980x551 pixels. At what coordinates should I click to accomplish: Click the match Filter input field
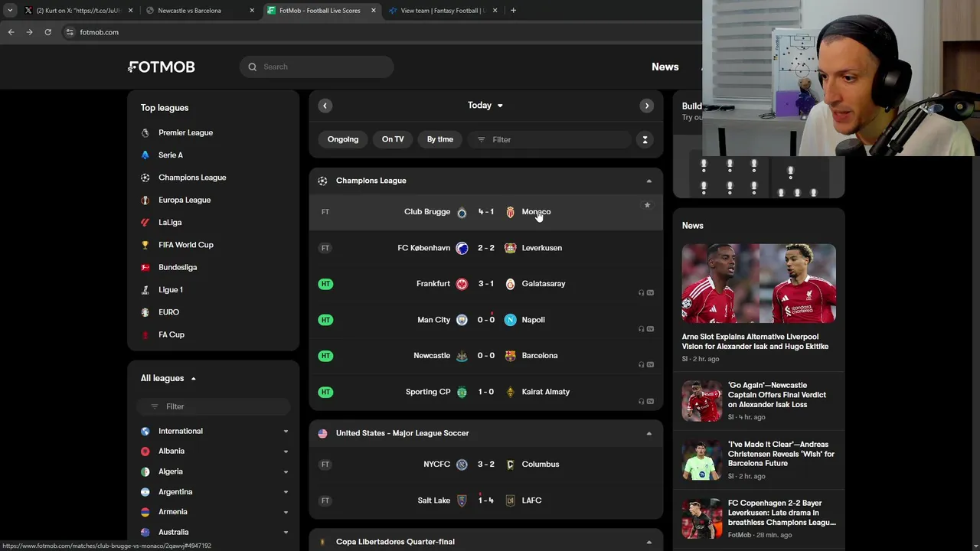pos(550,139)
